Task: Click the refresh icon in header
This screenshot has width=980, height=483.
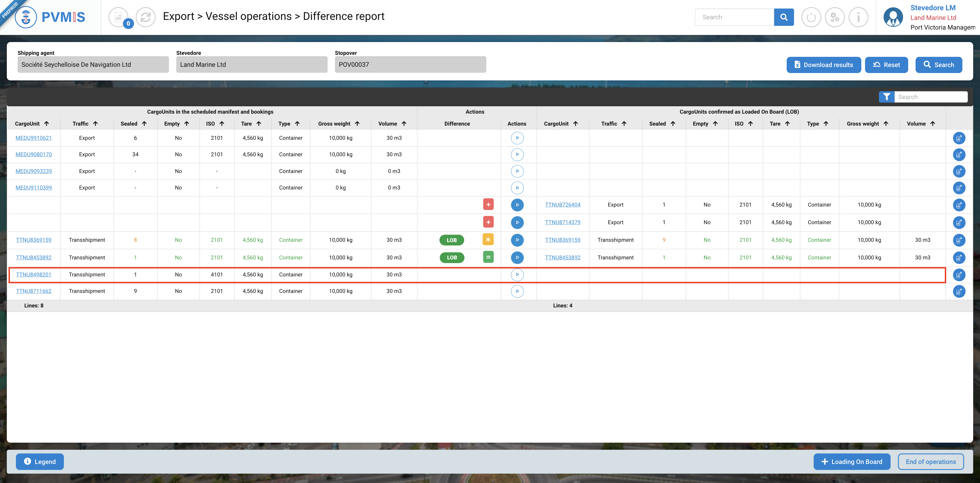Action: coord(145,17)
